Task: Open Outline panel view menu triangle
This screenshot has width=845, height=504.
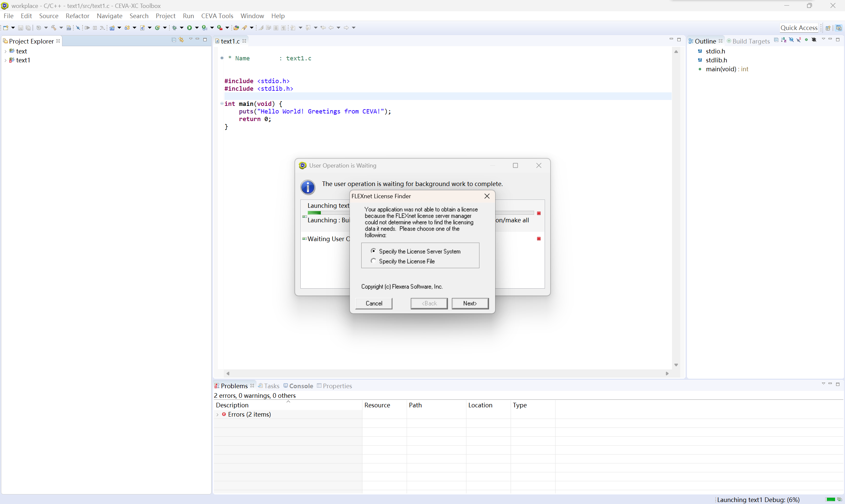Action: coord(824,39)
